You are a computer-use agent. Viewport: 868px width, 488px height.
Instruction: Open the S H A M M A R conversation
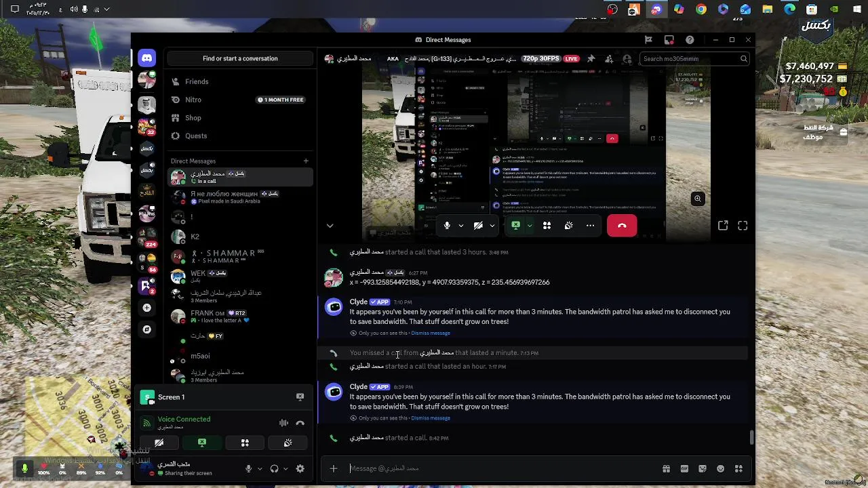tap(240, 256)
